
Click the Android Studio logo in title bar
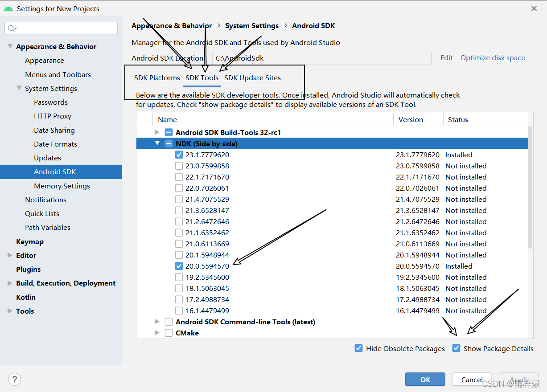click(8, 8)
